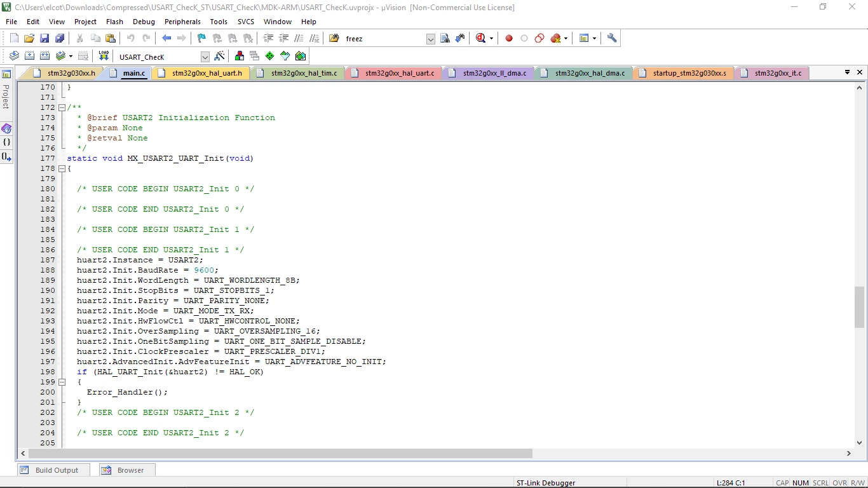
Task: Download to flash using LOAD icon
Action: coord(104,56)
